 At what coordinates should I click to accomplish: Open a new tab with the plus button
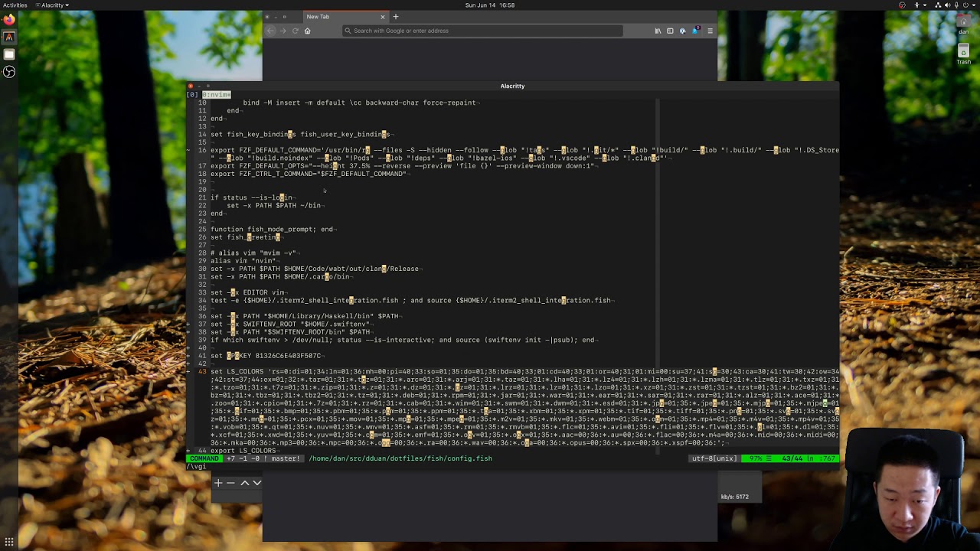point(396,17)
